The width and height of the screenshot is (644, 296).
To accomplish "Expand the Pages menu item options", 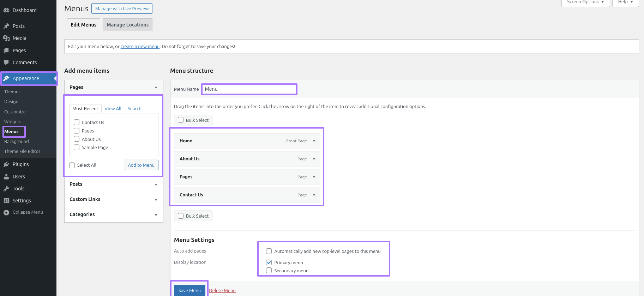I will 314,177.
